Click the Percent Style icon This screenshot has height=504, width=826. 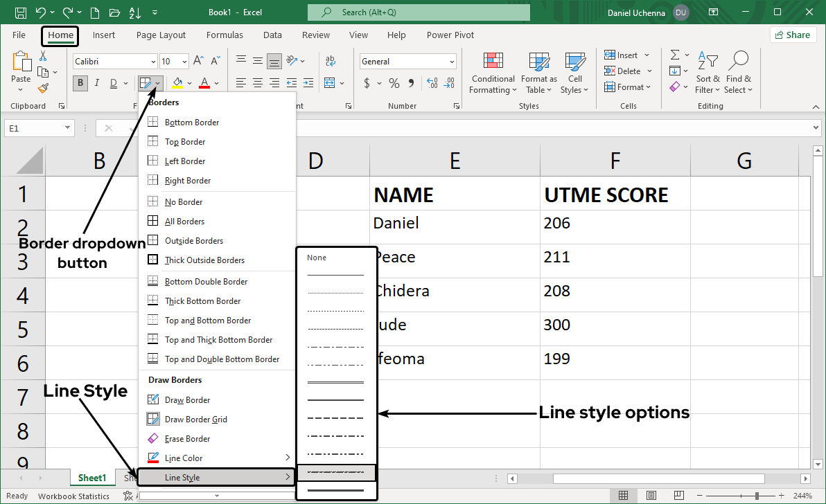pyautogui.click(x=394, y=84)
